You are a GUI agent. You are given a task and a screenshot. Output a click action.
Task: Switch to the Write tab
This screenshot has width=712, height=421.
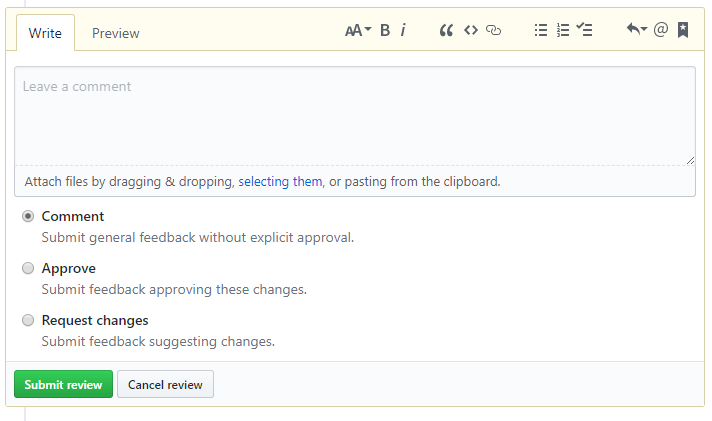[45, 33]
